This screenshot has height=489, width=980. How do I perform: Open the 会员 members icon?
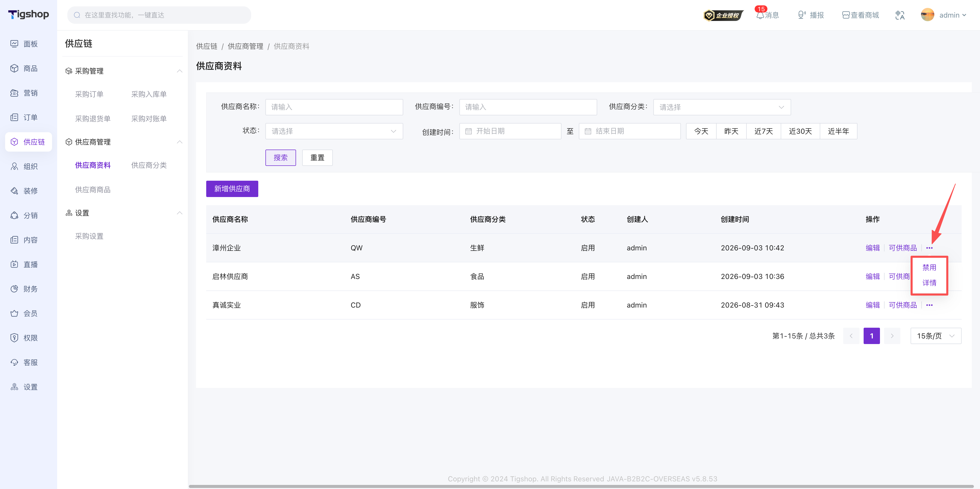(14, 313)
